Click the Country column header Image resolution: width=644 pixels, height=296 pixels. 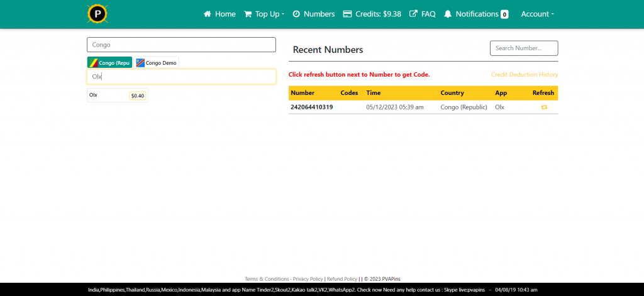[452, 93]
